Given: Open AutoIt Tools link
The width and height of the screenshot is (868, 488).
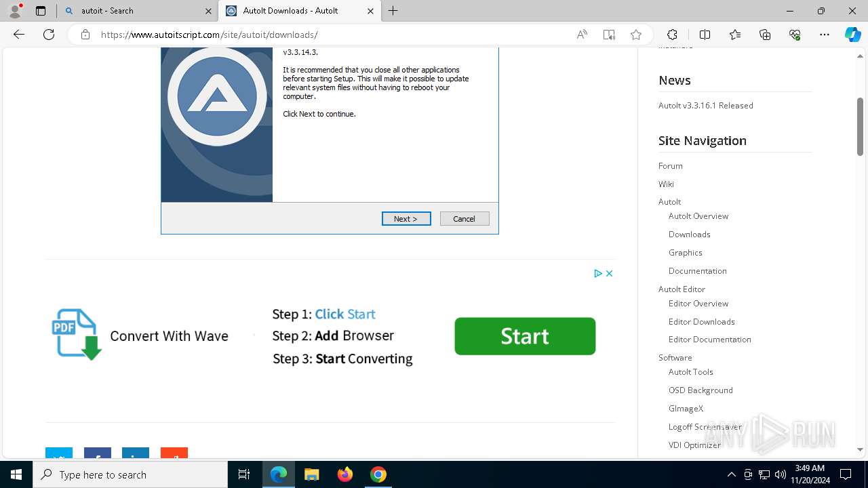Looking at the screenshot, I should coord(690,371).
